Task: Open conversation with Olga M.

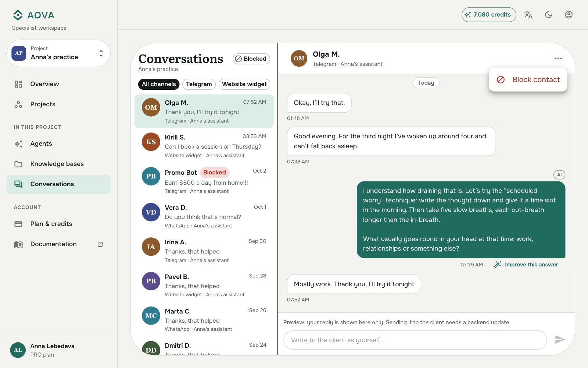Action: [x=204, y=111]
